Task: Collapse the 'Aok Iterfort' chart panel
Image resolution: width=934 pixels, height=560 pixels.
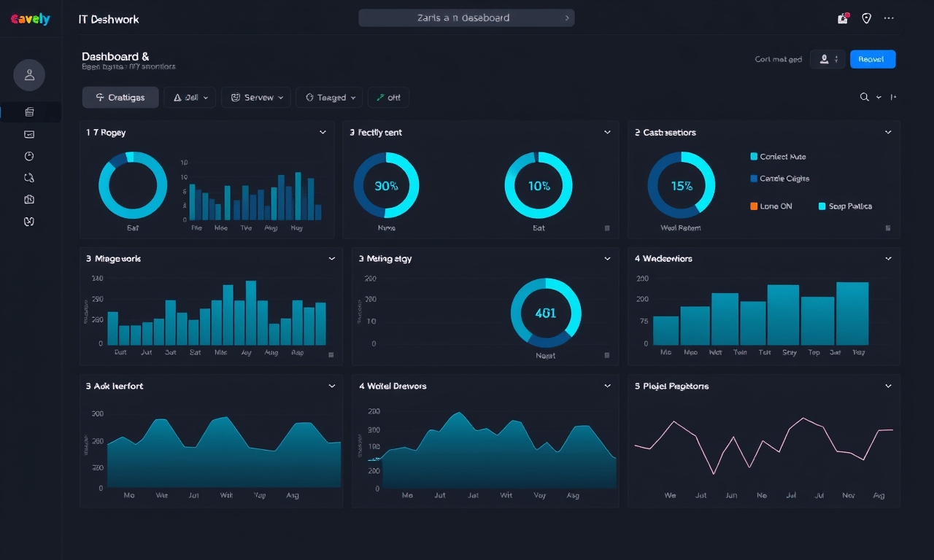Action: (332, 386)
